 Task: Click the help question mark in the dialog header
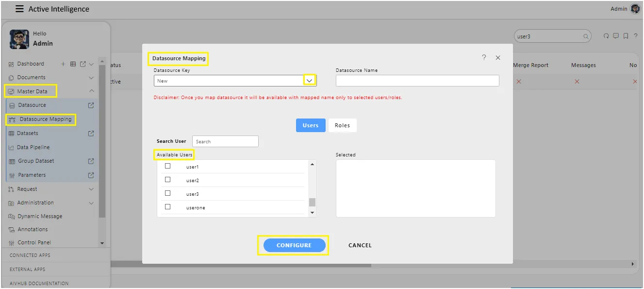click(x=484, y=57)
